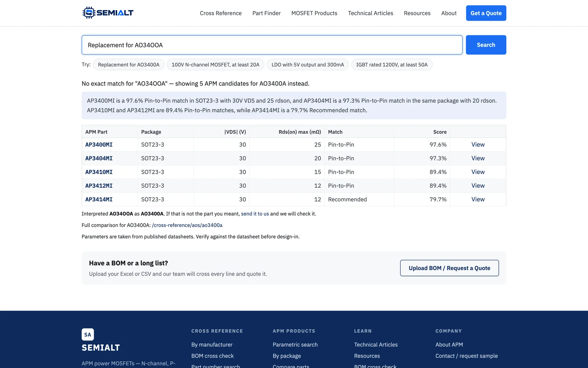Click the 'send it to us' link
This screenshot has width=588, height=368.
[x=255, y=214]
